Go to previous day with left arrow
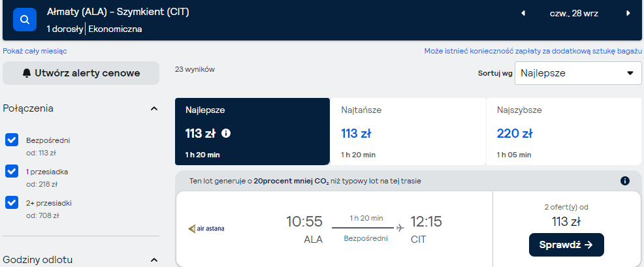The width and height of the screenshot is (644, 267). point(523,13)
